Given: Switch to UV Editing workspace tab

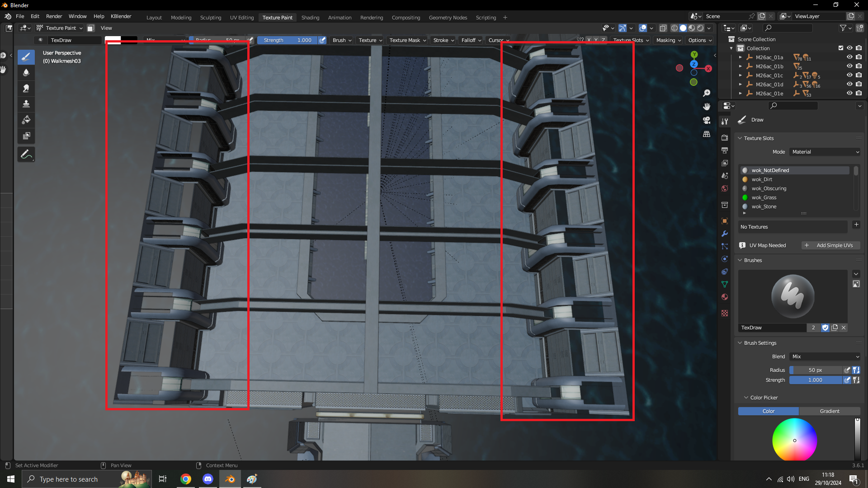Looking at the screenshot, I should click(x=241, y=17).
